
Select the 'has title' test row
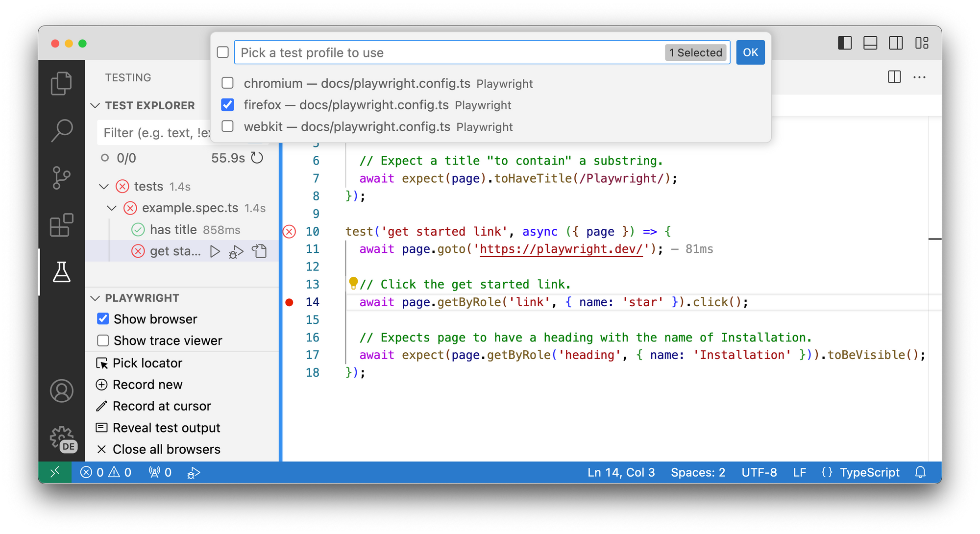[182, 230]
